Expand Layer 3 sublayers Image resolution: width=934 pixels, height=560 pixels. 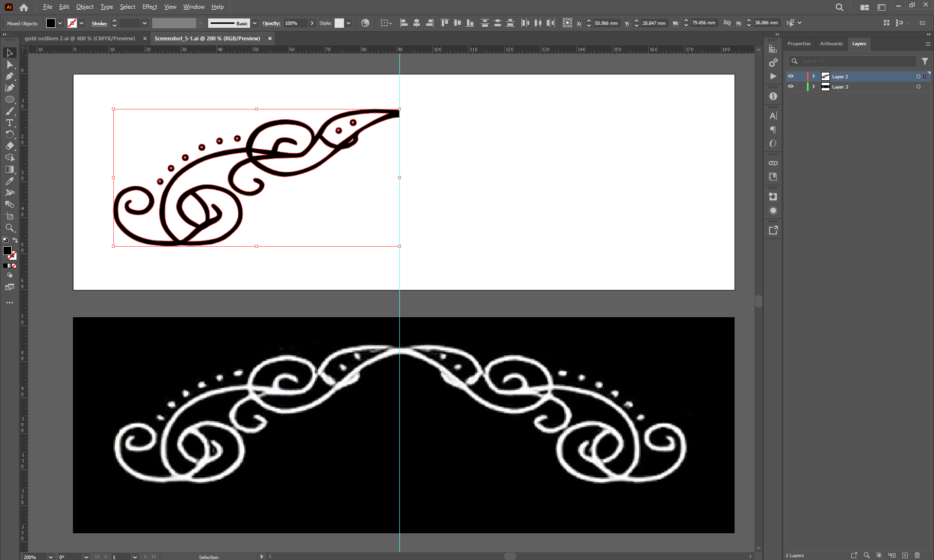tap(813, 87)
